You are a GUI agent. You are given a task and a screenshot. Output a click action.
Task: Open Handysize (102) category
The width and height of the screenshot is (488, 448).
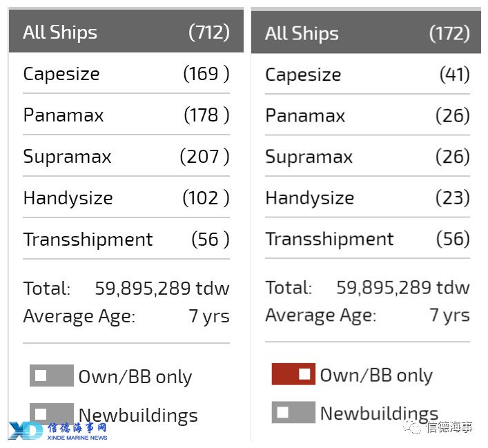tap(126, 197)
